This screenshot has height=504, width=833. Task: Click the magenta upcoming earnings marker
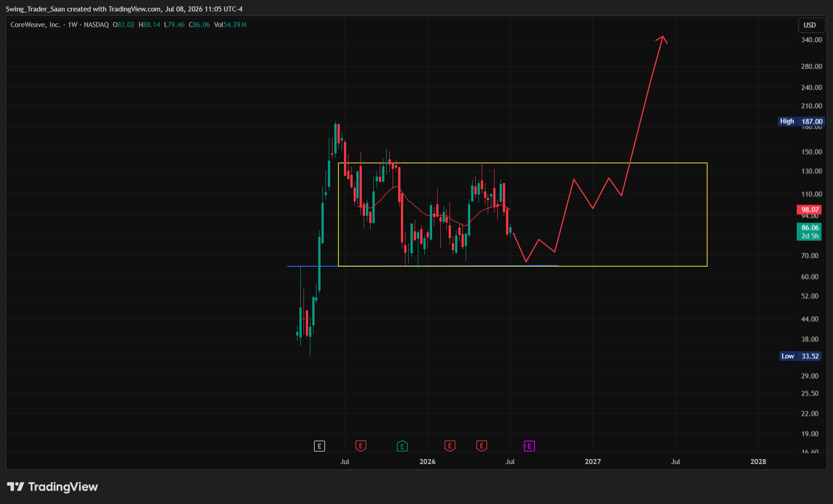(529, 446)
